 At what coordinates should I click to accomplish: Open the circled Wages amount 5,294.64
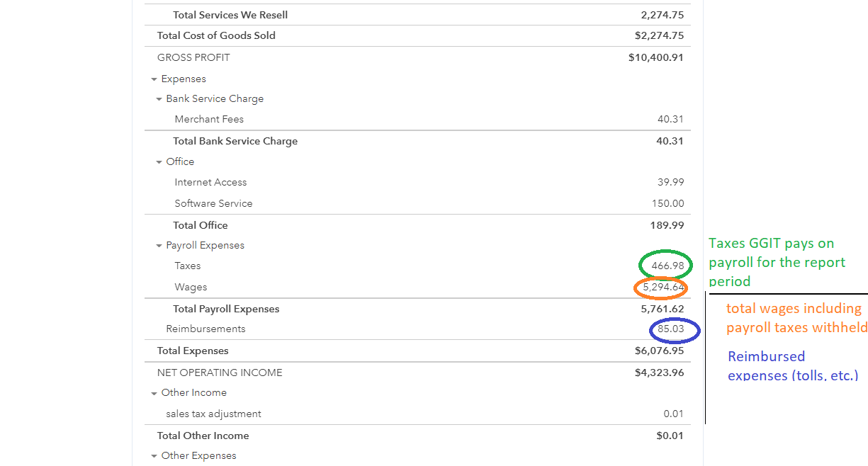(663, 288)
